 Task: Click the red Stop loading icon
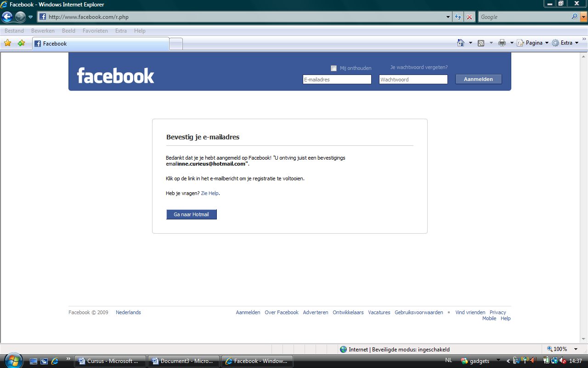point(469,17)
